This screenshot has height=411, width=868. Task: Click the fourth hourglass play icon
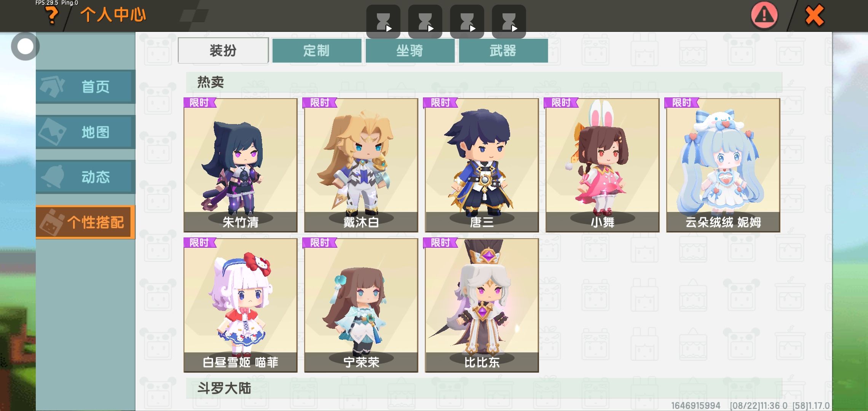click(x=509, y=21)
